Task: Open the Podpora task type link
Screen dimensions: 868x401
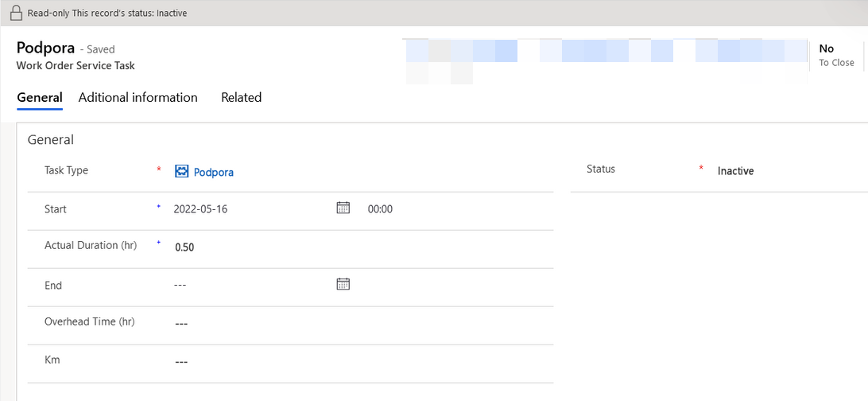Action: [x=214, y=172]
